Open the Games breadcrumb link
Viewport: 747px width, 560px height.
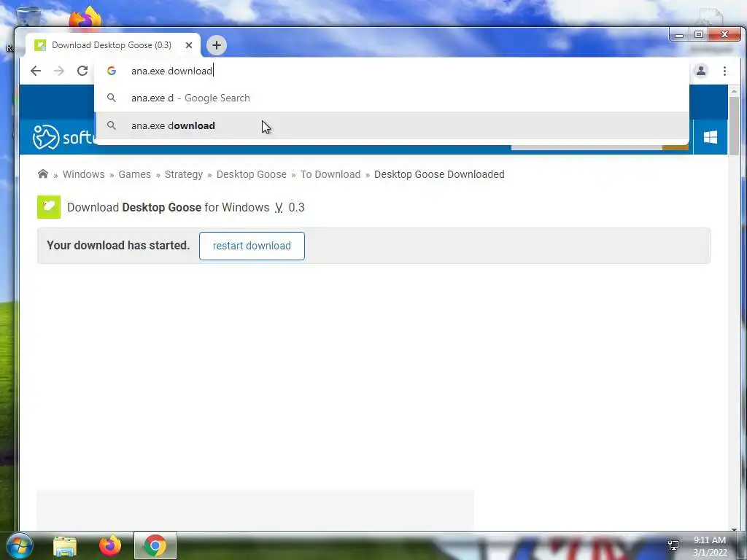coord(134,174)
